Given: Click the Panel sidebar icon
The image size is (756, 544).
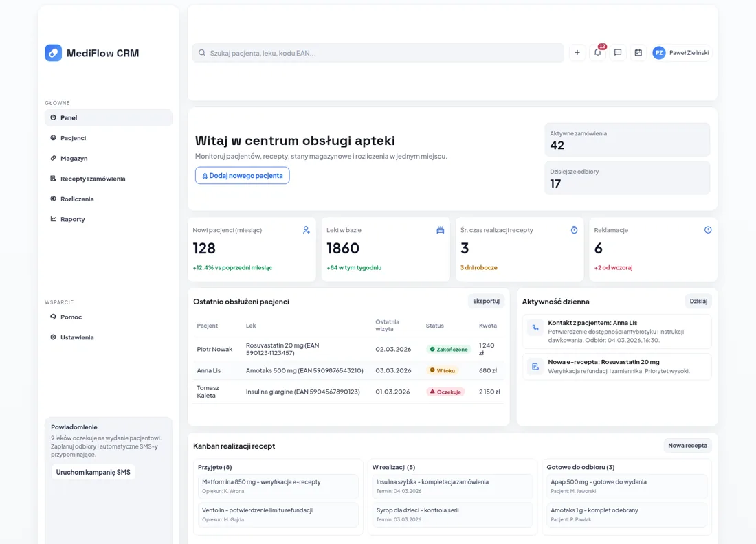Looking at the screenshot, I should tap(53, 117).
